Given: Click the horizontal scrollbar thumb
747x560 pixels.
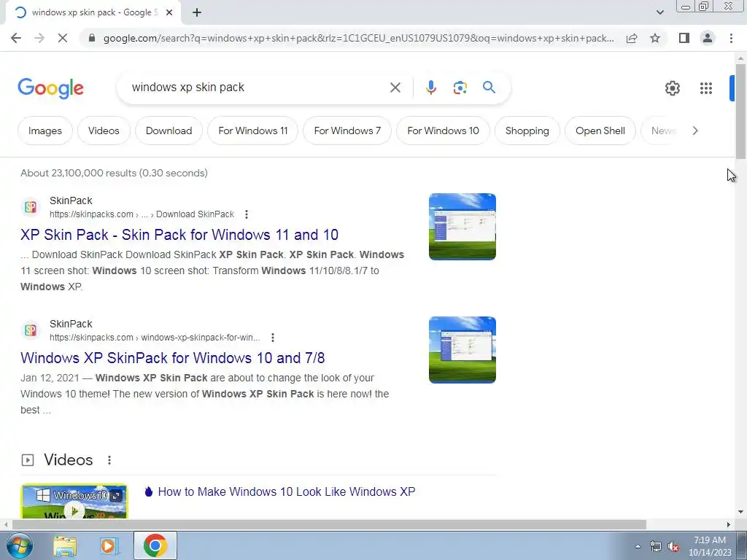Looking at the screenshot, I should [329, 524].
